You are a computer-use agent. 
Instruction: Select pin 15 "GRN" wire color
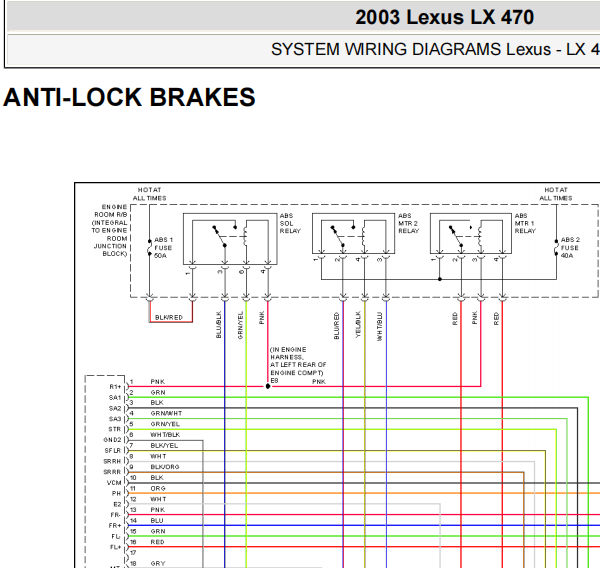tap(158, 531)
